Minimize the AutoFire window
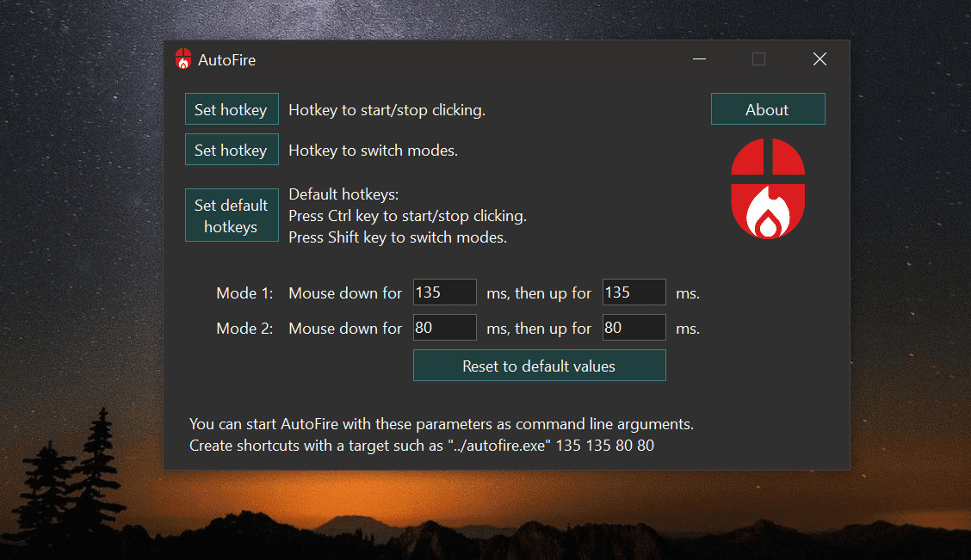Screen dimensions: 971x560 (699, 59)
